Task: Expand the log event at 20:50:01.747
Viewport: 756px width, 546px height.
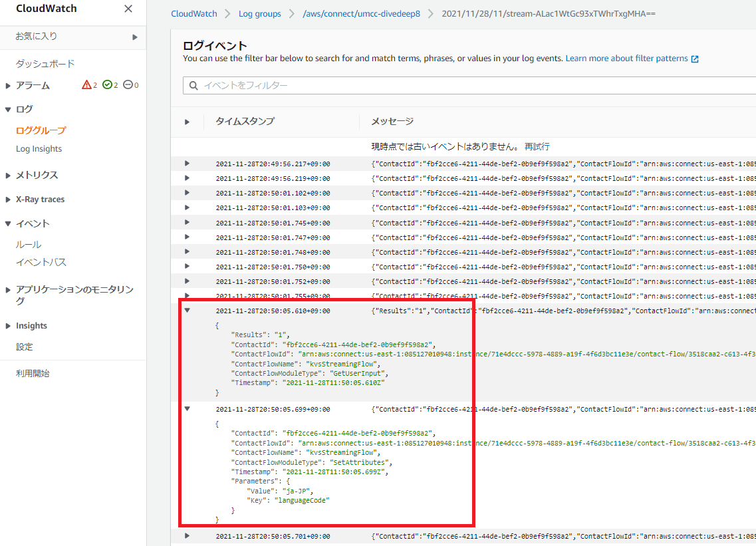Action: click(x=187, y=237)
